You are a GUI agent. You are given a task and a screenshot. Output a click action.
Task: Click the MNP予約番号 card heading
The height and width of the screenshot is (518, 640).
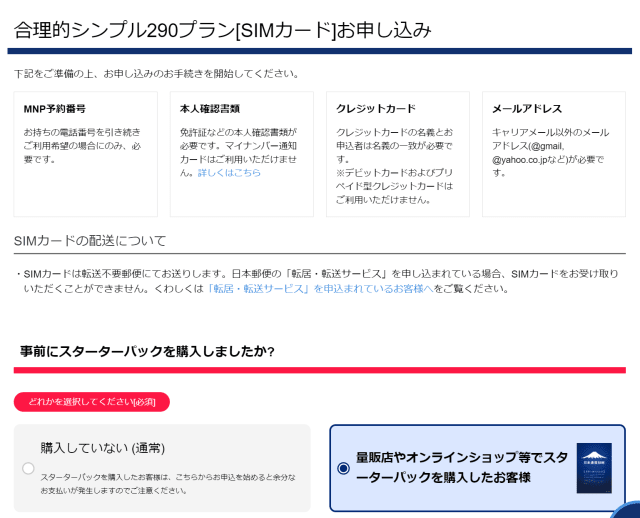(55, 109)
